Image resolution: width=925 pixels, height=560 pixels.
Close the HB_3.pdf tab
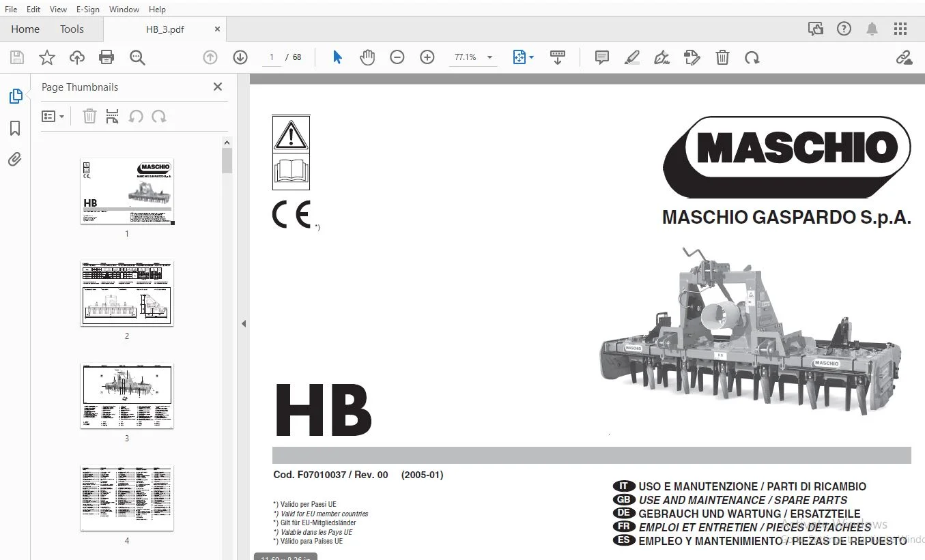click(217, 29)
